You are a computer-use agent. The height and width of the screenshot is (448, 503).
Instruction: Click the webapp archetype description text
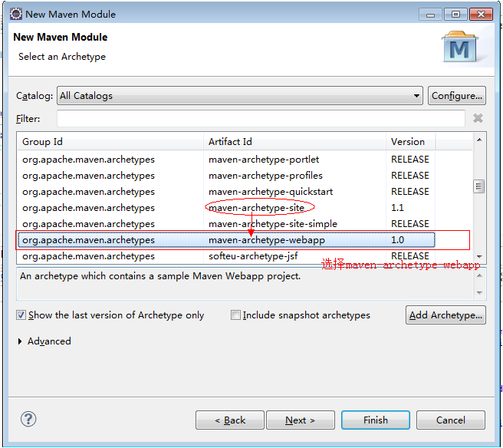click(x=160, y=276)
